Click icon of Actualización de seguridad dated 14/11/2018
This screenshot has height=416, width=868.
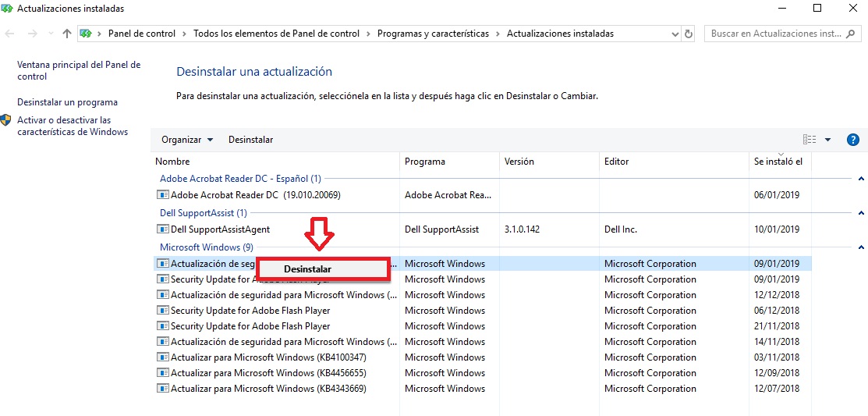(x=163, y=342)
